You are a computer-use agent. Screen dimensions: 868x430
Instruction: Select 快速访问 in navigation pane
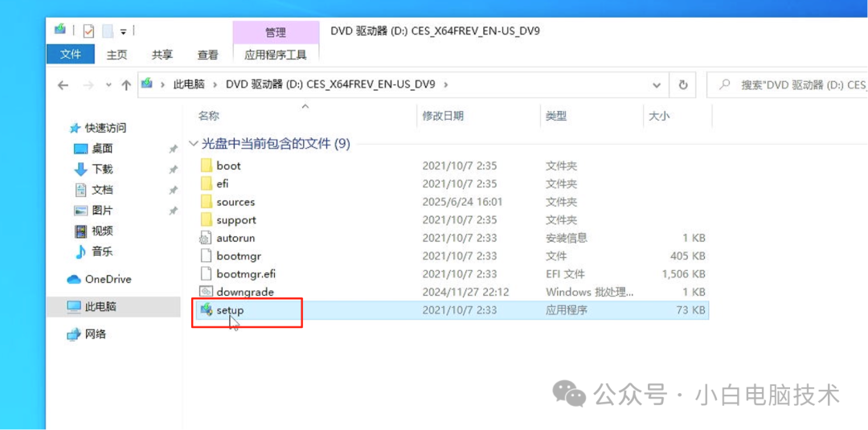coord(97,128)
